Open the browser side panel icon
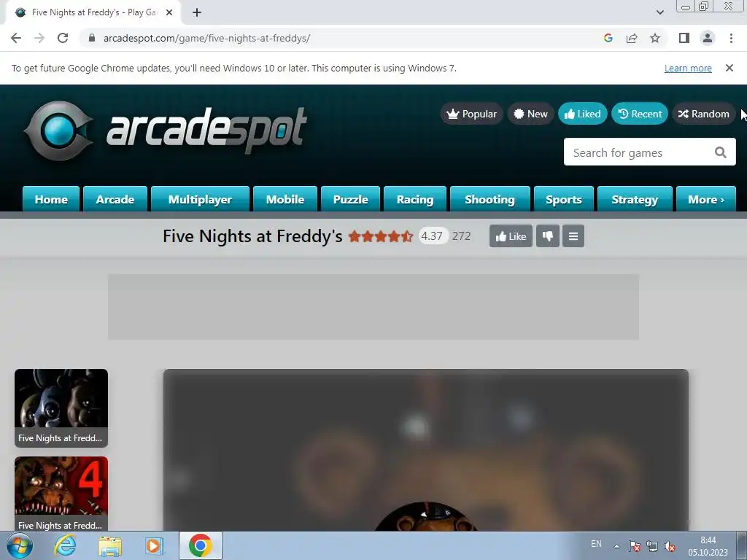The width and height of the screenshot is (747, 560). pyautogui.click(x=684, y=38)
